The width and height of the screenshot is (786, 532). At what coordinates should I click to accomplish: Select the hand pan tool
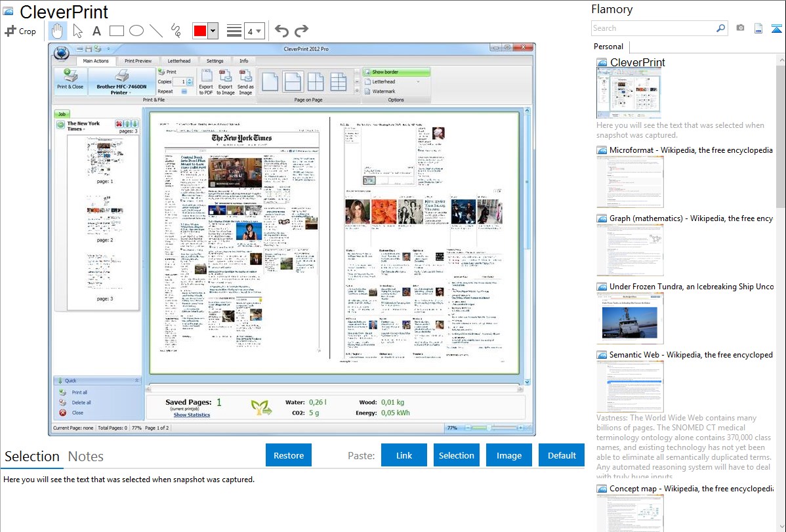coord(57,31)
